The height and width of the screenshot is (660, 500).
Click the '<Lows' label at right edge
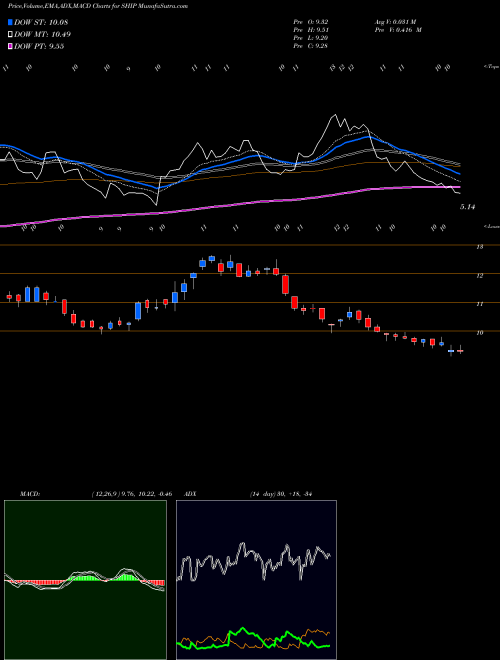[491, 226]
